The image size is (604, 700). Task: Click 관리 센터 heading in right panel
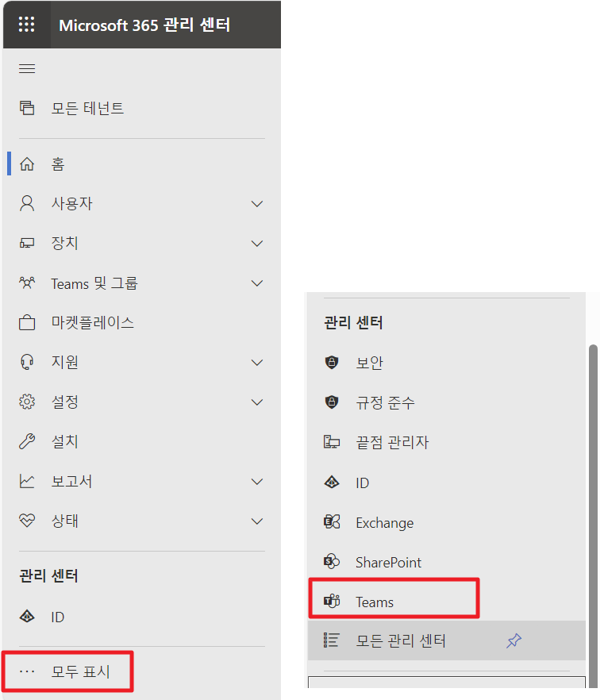tap(353, 322)
